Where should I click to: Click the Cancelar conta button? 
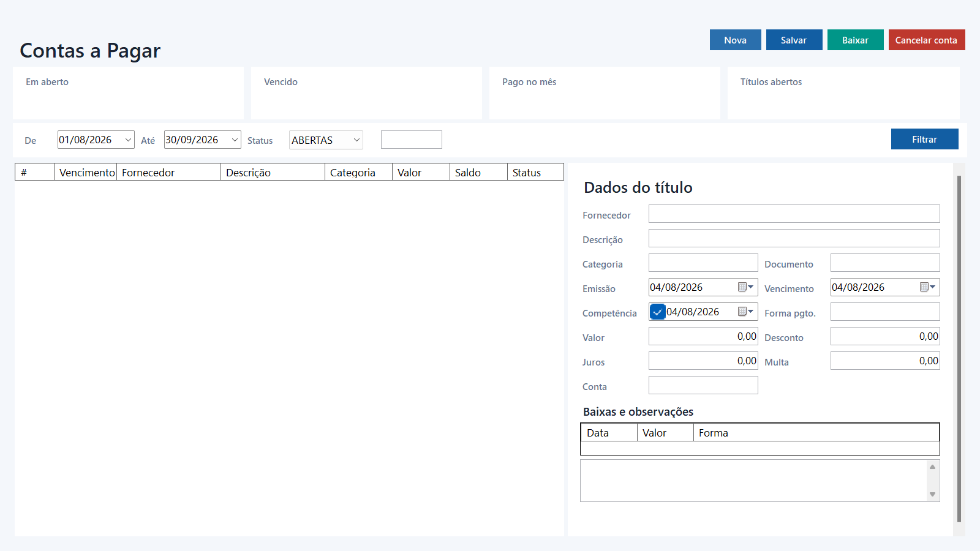[927, 40]
